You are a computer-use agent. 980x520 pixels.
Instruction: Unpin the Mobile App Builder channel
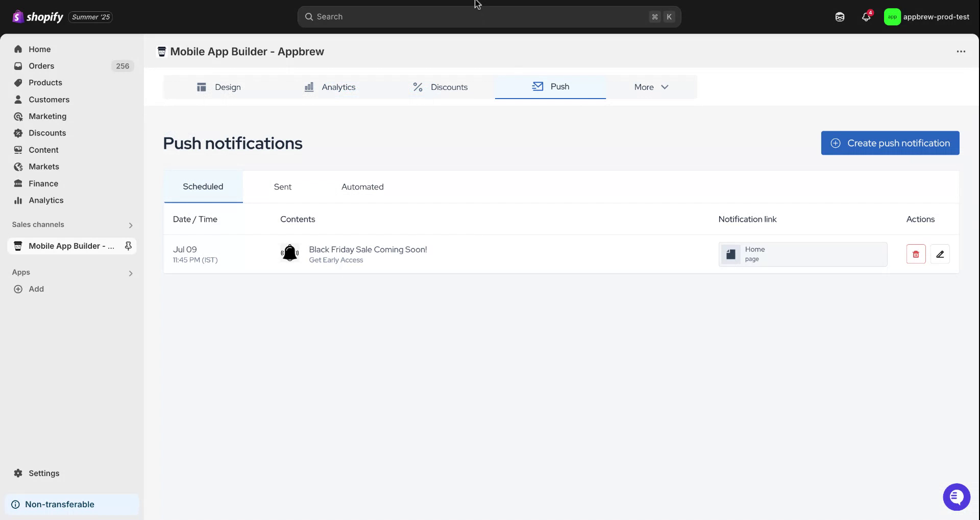[128, 246]
